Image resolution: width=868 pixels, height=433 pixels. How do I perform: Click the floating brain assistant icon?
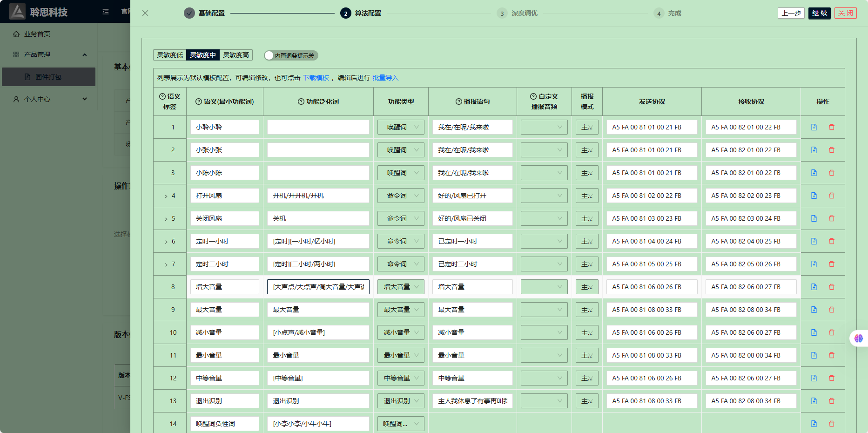[x=858, y=338]
